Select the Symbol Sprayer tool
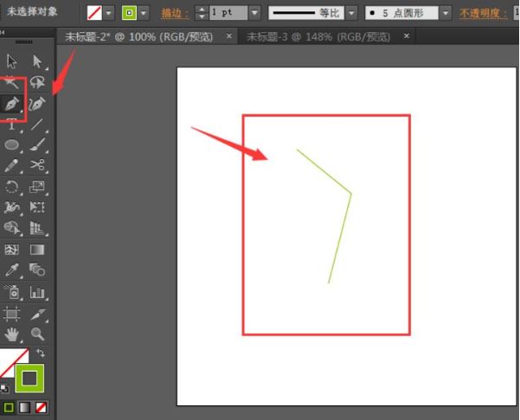Screen dimensions: 520x420 pos(13,292)
